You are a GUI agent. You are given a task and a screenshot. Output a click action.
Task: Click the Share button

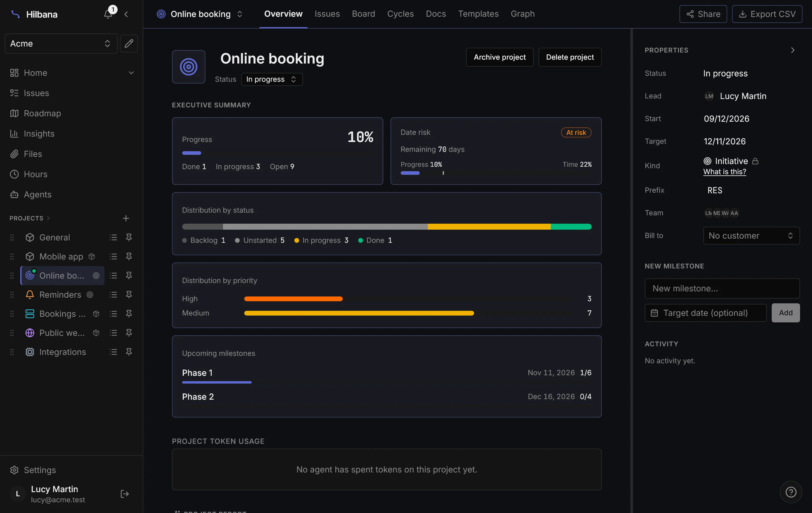703,14
